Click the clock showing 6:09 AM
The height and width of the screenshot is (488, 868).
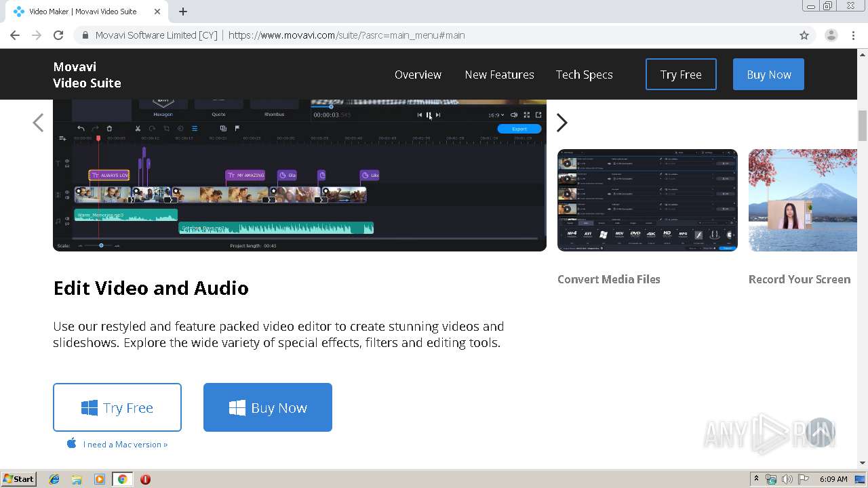tap(833, 479)
